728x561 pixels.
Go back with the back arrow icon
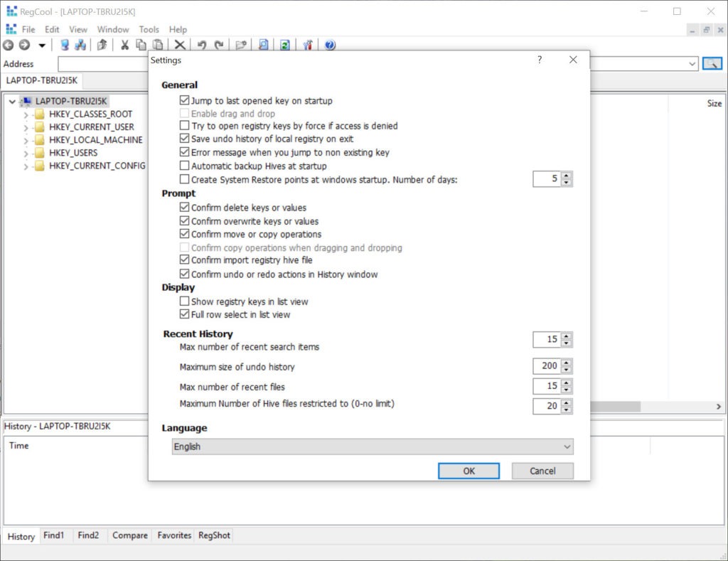pos(9,45)
